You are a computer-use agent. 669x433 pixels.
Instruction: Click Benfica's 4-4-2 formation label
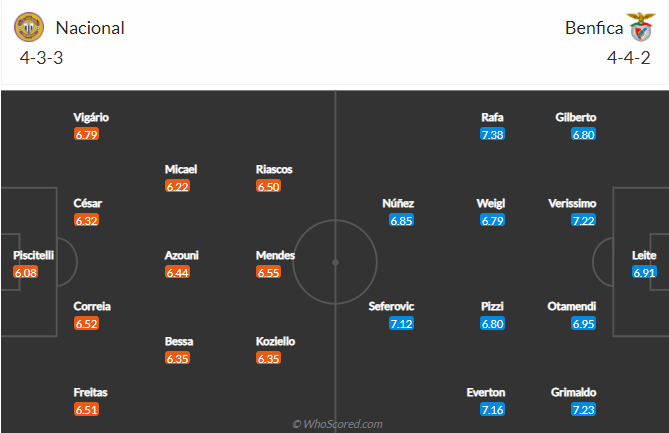628,58
